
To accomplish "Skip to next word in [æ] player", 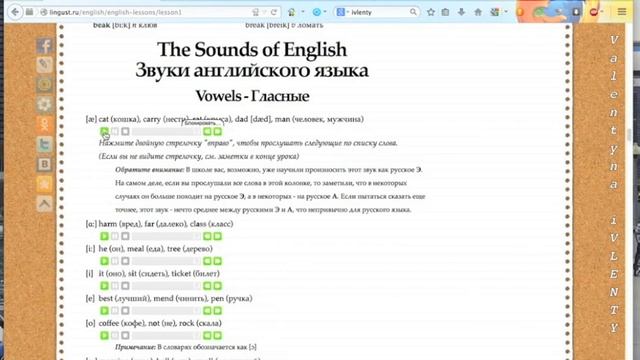I will coord(218,131).
